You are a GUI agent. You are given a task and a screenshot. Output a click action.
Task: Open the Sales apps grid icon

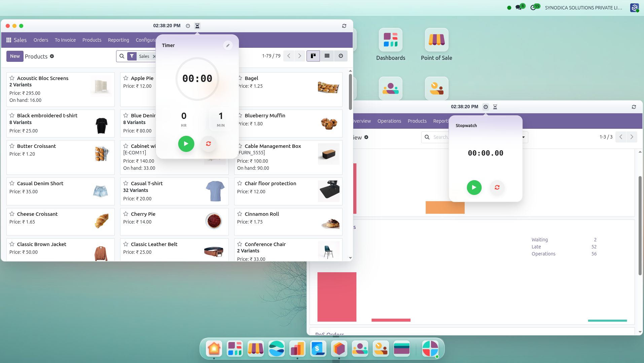click(x=9, y=40)
